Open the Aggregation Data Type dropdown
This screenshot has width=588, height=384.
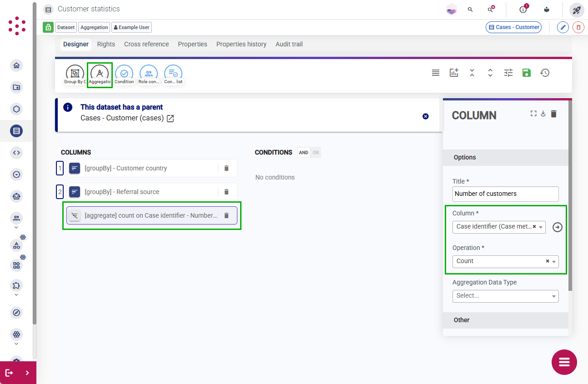click(x=505, y=296)
